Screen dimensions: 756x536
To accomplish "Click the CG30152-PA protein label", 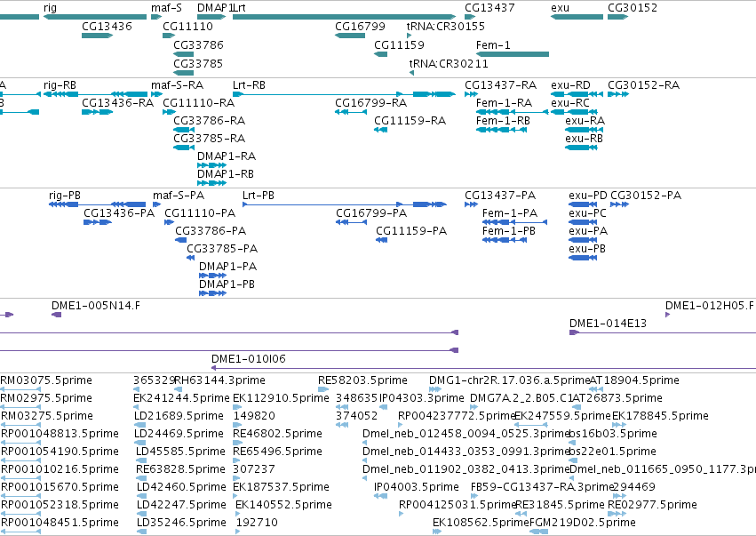I will pyautogui.click(x=646, y=196).
